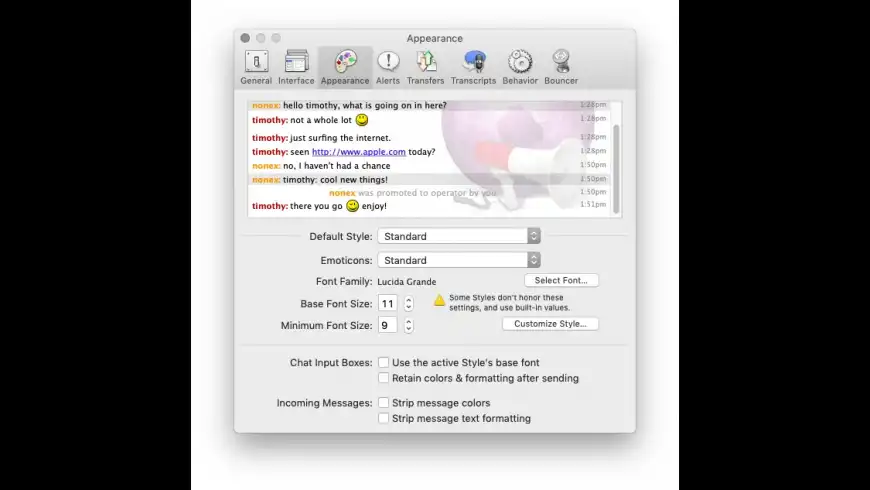Check 'Strip message colors'
This screenshot has width=870, height=490.
tap(383, 402)
